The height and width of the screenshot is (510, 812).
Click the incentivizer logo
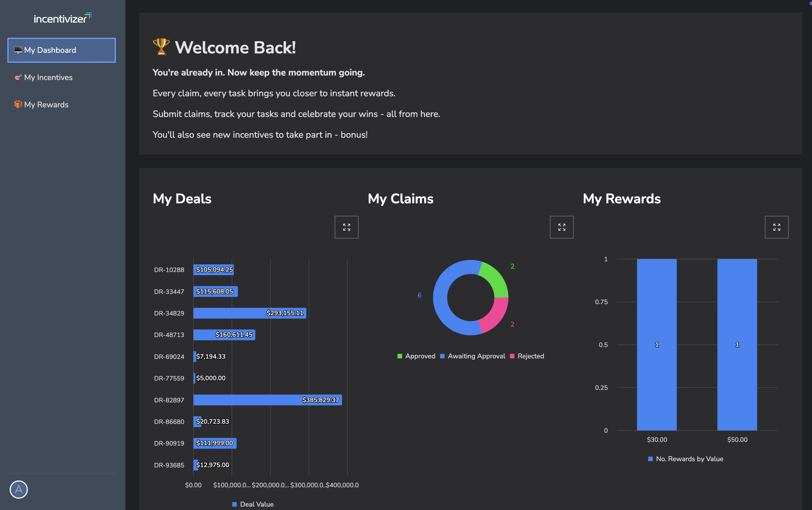62,18
